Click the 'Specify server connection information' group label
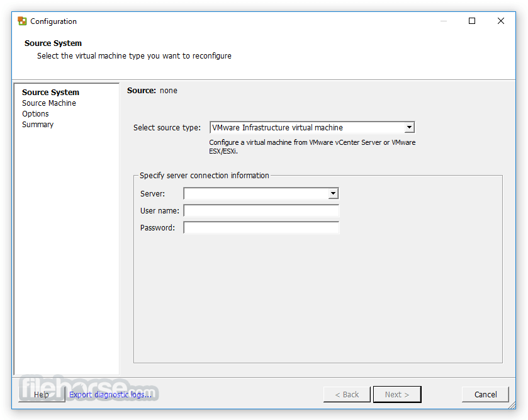 pos(205,176)
